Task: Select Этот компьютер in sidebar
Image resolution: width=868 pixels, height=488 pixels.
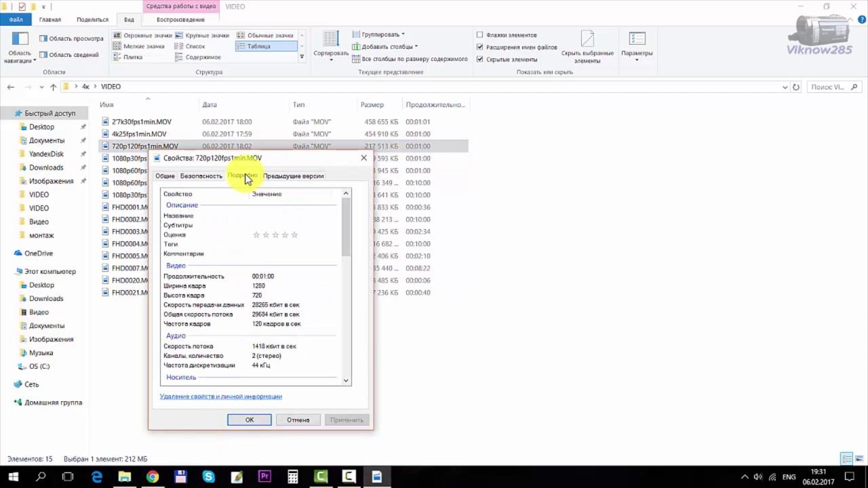Action: click(x=50, y=271)
